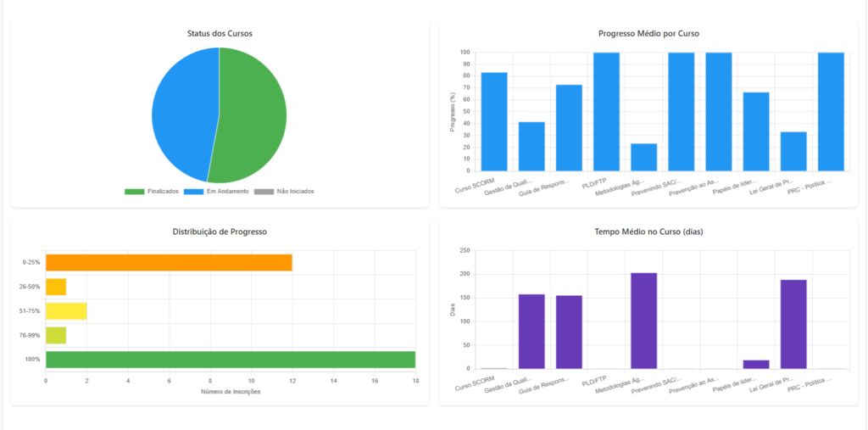
Task: Select the 76-99% distribution bar
Action: click(56, 335)
